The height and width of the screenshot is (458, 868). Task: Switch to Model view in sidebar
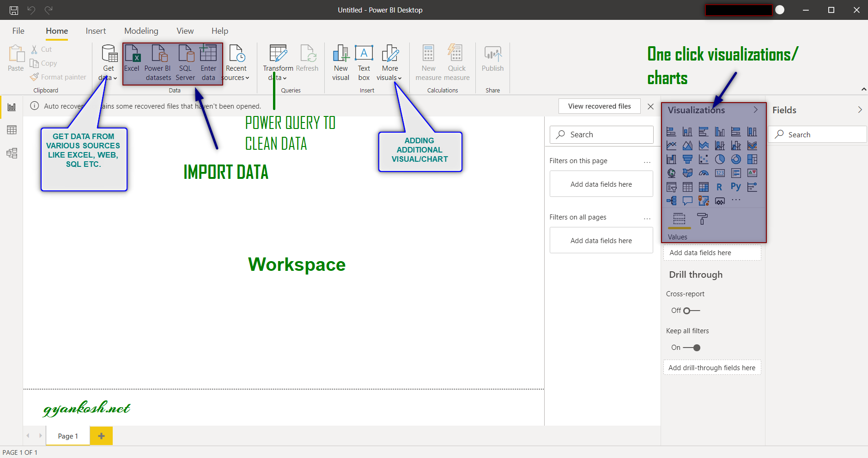click(12, 153)
